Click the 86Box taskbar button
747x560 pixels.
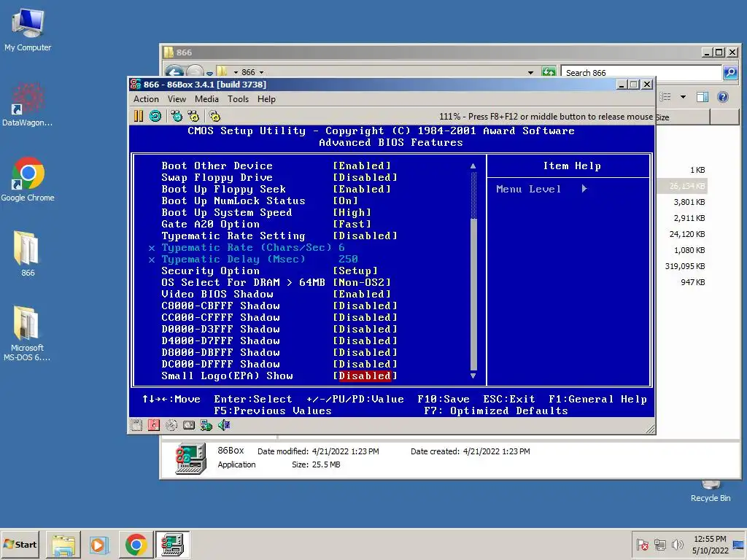tap(172, 544)
